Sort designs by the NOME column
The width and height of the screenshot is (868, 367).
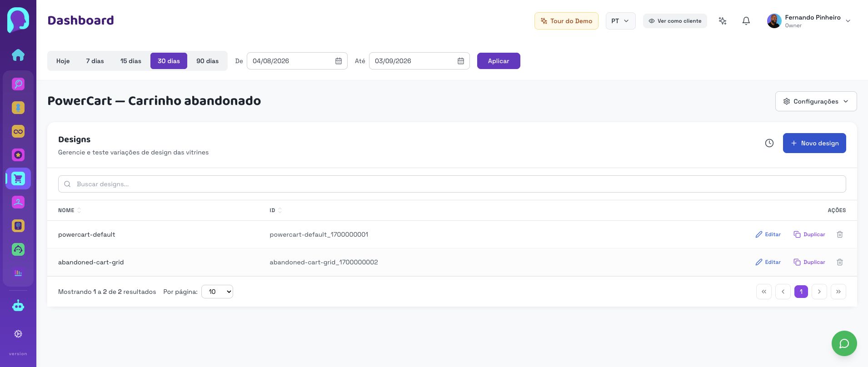click(70, 210)
